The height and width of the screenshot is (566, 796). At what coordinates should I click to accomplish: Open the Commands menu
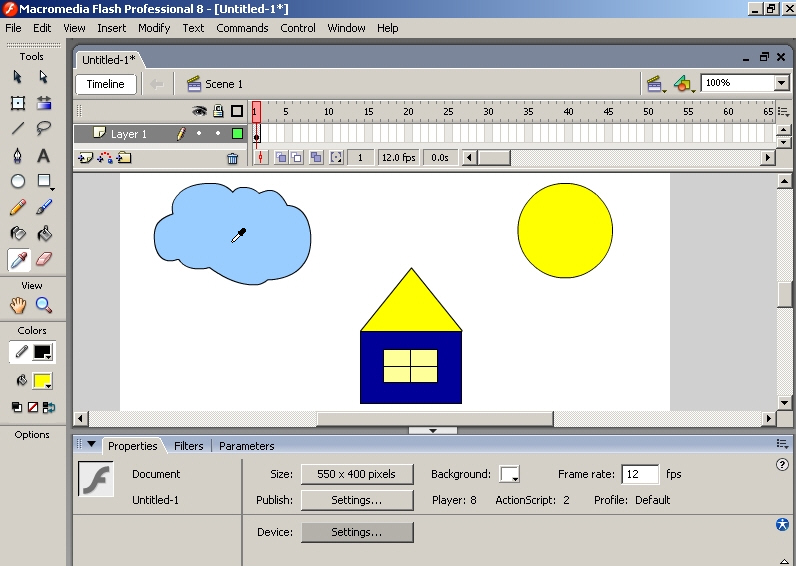tap(242, 28)
